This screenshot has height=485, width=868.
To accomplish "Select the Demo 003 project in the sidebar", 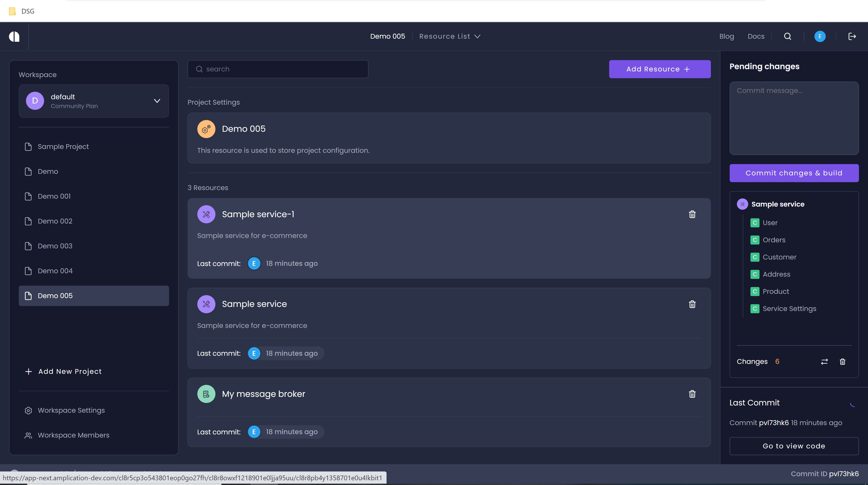I will pyautogui.click(x=55, y=246).
